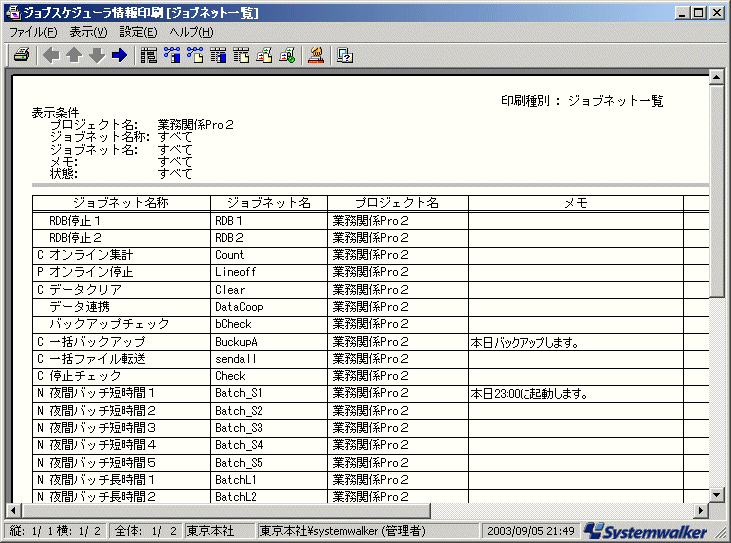Click the 2003/09/05 21:49 timestamp
Viewport: 731px width, 543px height.
point(530,531)
